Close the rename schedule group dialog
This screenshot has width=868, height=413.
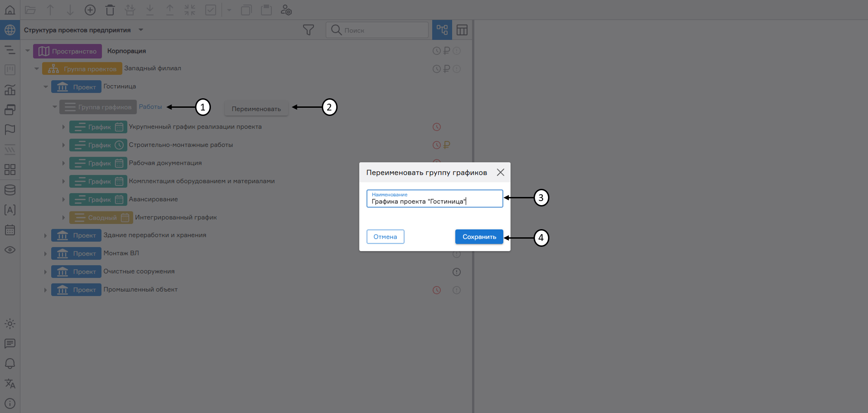500,173
